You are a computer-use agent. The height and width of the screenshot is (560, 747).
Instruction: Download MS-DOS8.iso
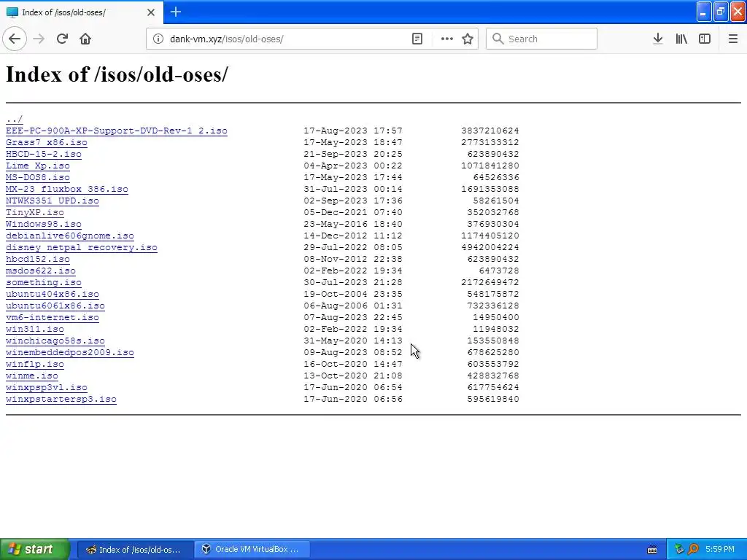point(38,177)
